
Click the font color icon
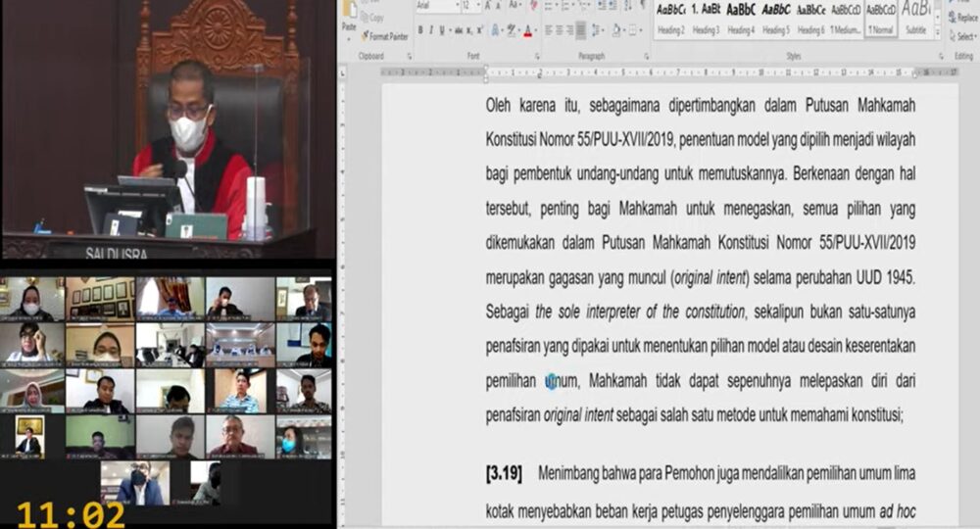[x=527, y=30]
